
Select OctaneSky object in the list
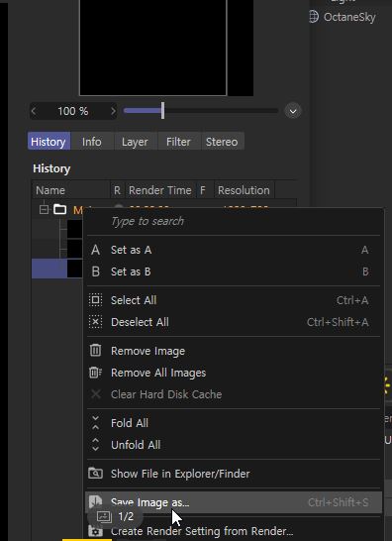click(349, 17)
